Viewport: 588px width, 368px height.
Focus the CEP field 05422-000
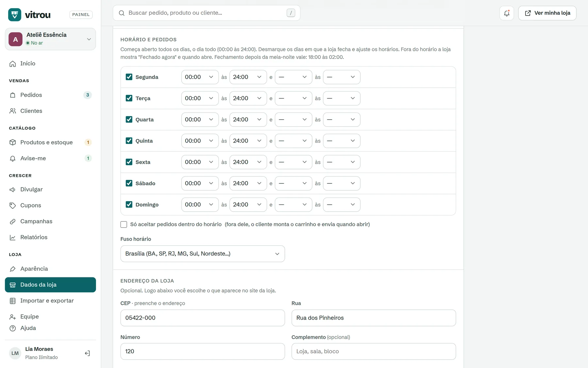(203, 318)
